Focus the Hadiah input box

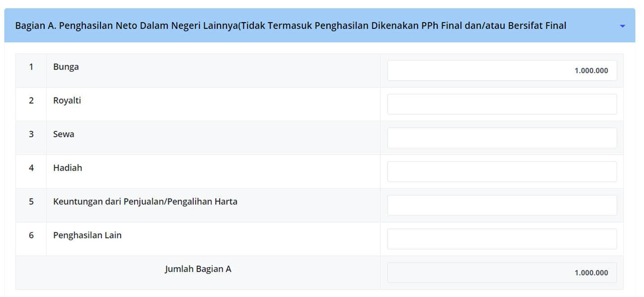point(502,172)
